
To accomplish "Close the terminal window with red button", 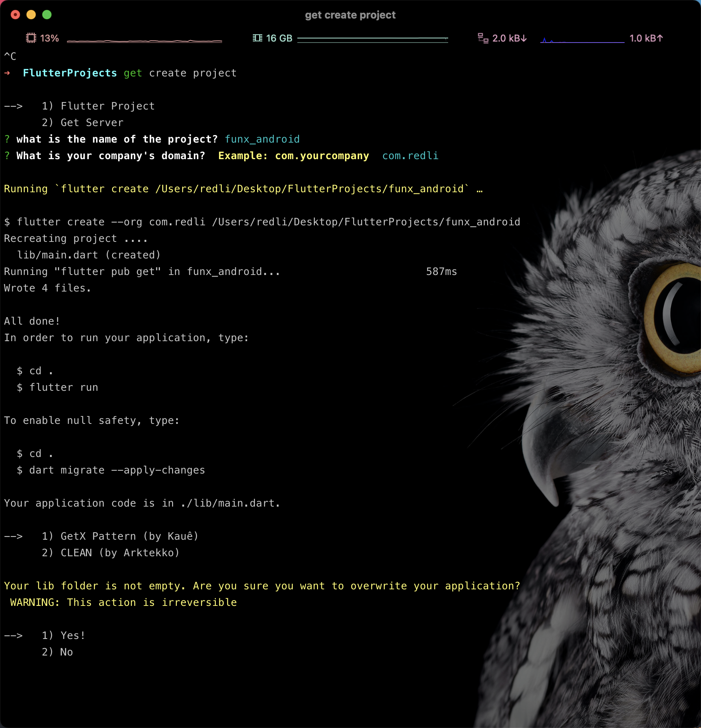I will pos(15,15).
